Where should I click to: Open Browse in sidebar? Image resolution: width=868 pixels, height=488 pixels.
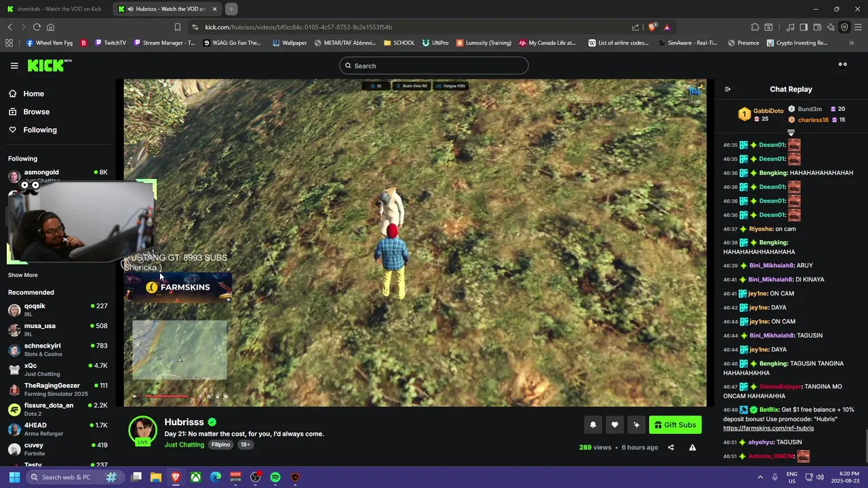28,112
